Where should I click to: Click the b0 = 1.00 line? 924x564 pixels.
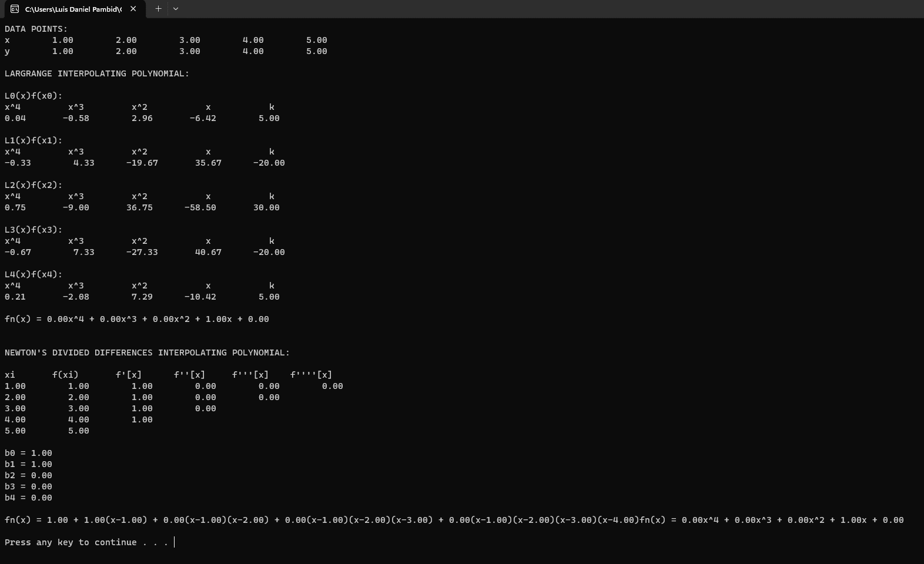coord(28,453)
